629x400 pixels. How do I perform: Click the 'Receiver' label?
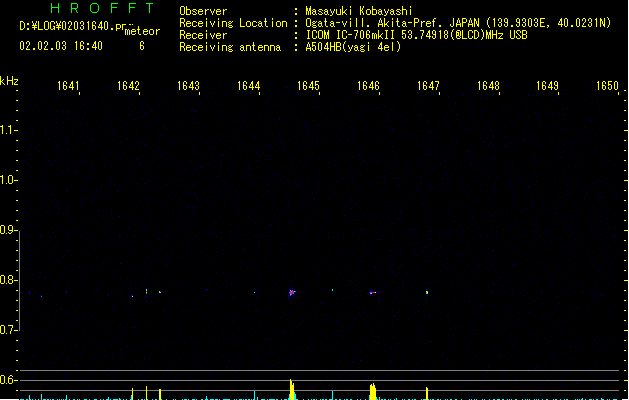(x=203, y=35)
